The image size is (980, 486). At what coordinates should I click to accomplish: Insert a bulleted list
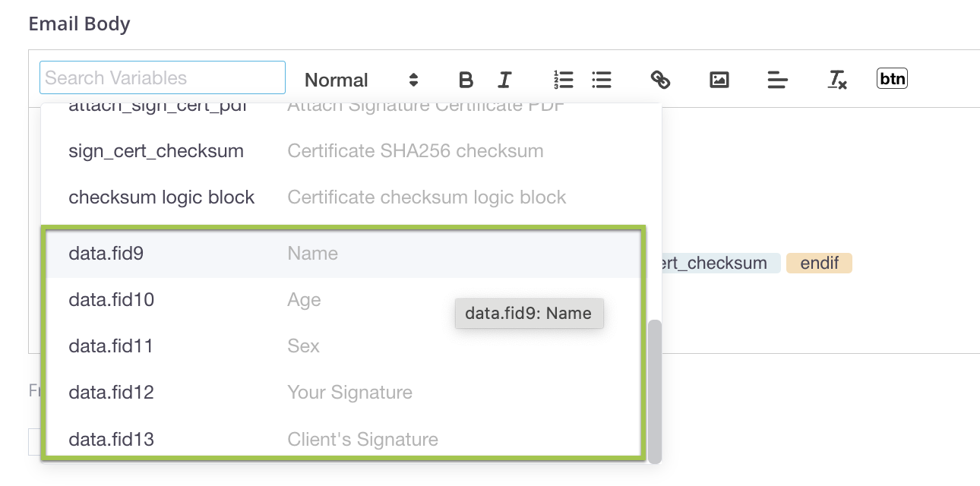click(602, 80)
